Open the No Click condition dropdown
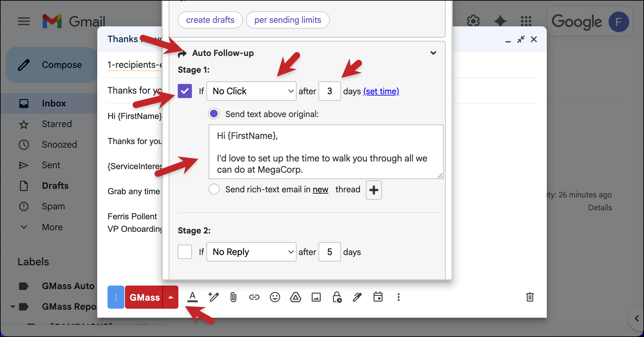Viewport: 644px width, 337px height. click(x=251, y=91)
